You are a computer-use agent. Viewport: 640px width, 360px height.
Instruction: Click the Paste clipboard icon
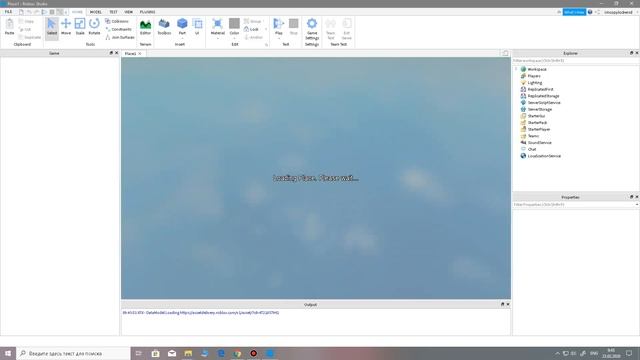point(9,24)
